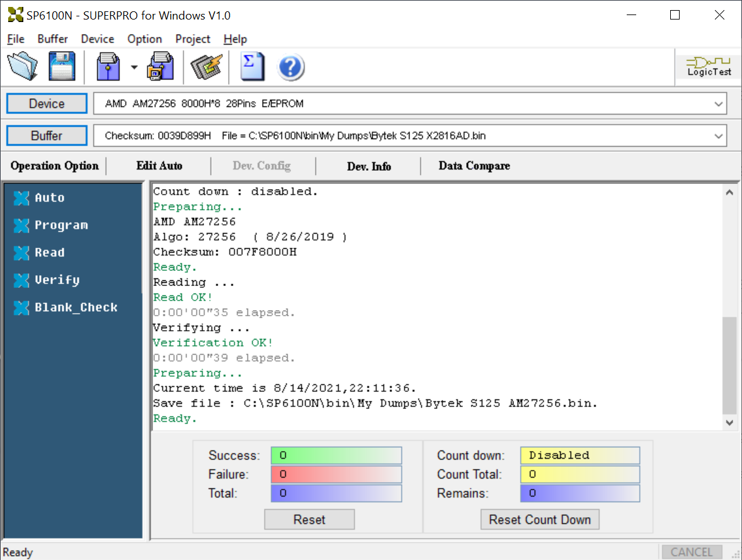Reset the success/failure counters
The image size is (742, 560).
tap(309, 519)
